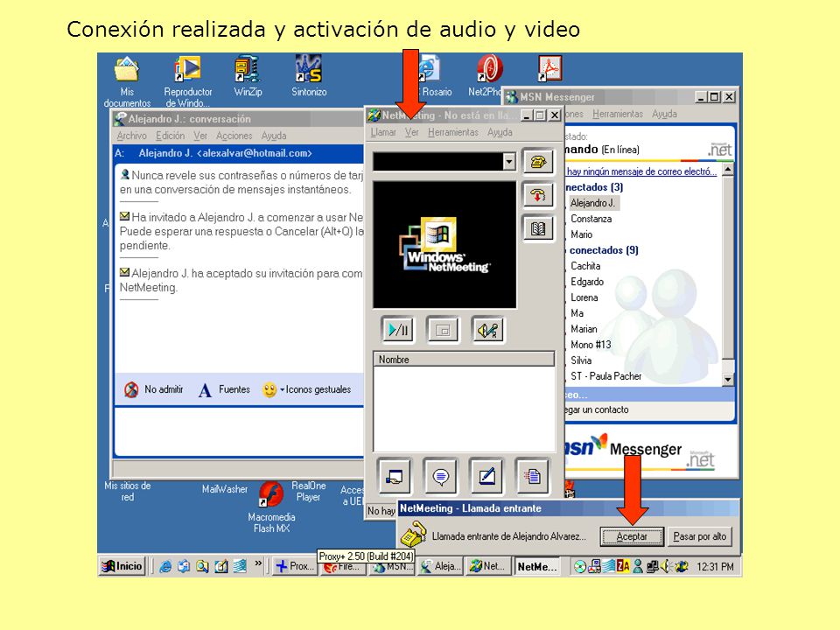This screenshot has width=840, height=630.
Task: Open Archivo menu in conversation window
Action: [x=131, y=136]
